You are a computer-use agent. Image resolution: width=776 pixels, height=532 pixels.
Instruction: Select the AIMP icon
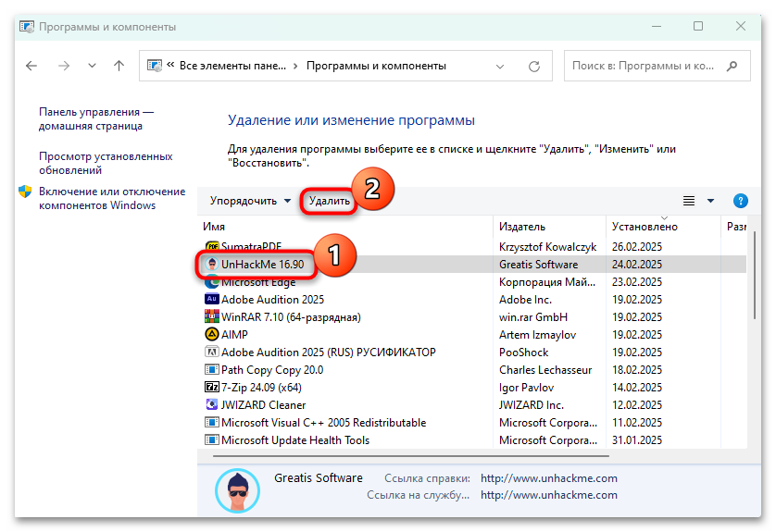[x=212, y=334]
